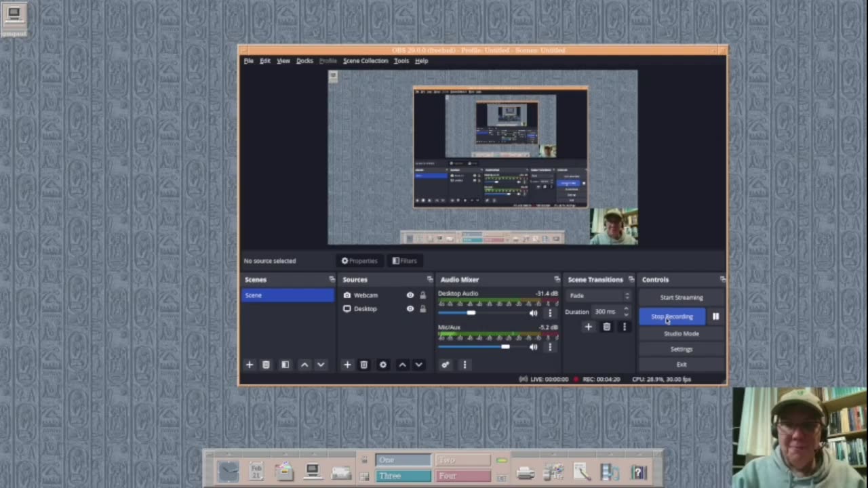Viewport: 868px width, 488px height.
Task: Open the Tools menu
Action: (401, 61)
